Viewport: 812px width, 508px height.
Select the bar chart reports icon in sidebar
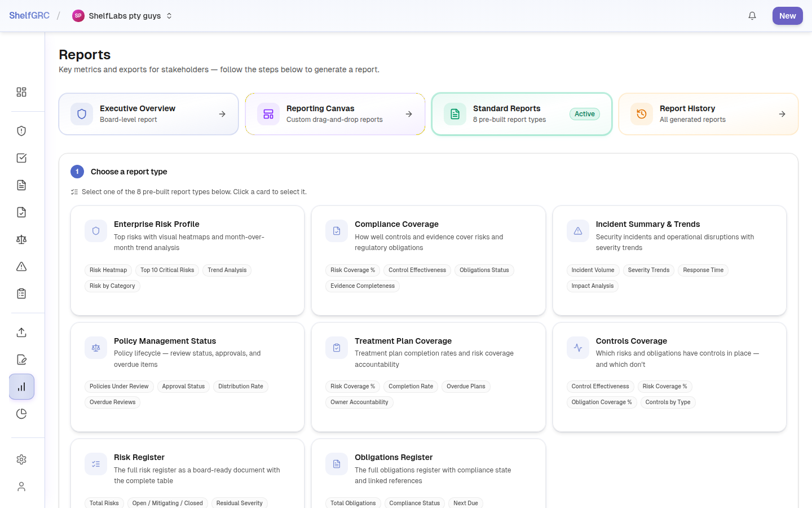(x=21, y=387)
